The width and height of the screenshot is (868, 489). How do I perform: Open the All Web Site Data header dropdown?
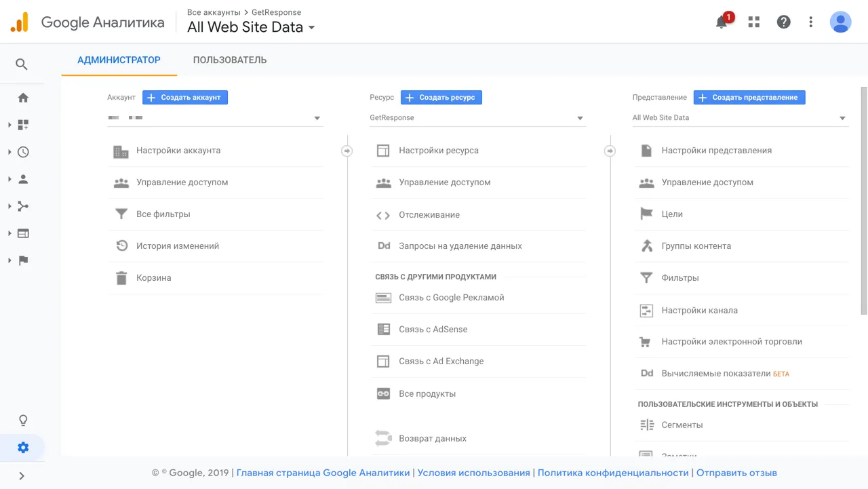click(x=251, y=27)
